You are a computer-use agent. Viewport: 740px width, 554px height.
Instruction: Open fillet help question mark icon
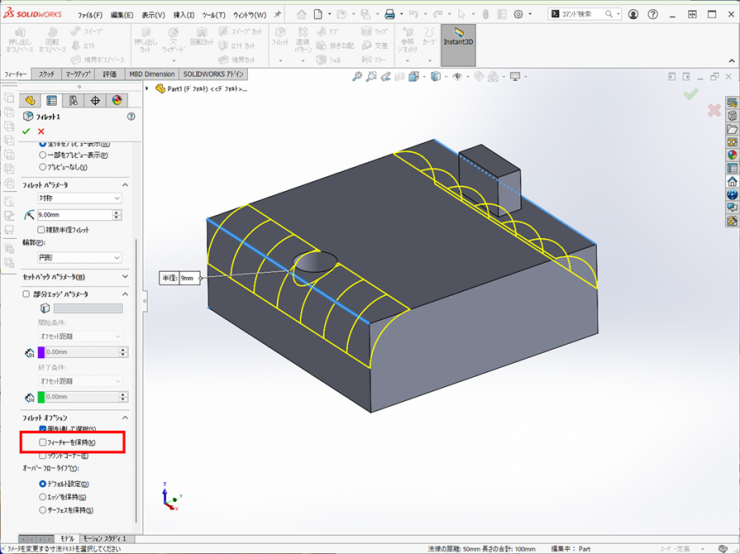click(131, 116)
